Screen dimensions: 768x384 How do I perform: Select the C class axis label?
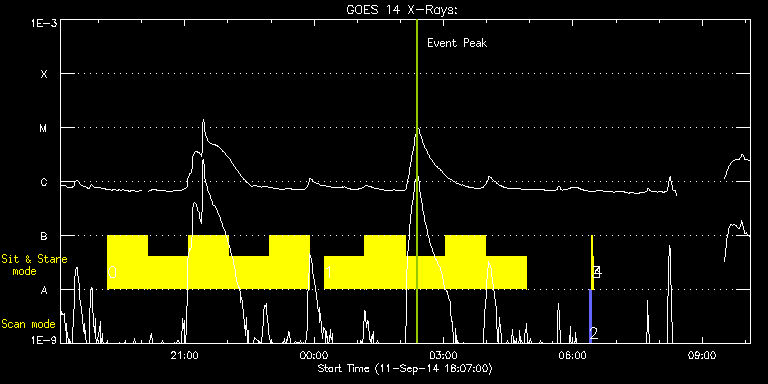coord(44,182)
